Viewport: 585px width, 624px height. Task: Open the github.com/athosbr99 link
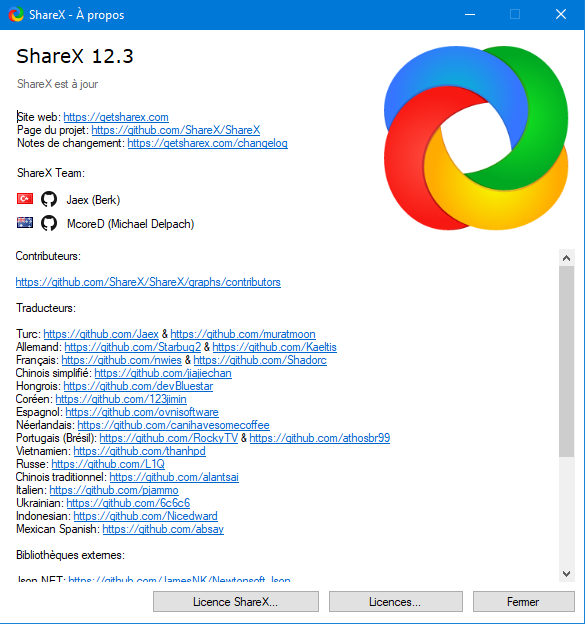pyautogui.click(x=320, y=438)
